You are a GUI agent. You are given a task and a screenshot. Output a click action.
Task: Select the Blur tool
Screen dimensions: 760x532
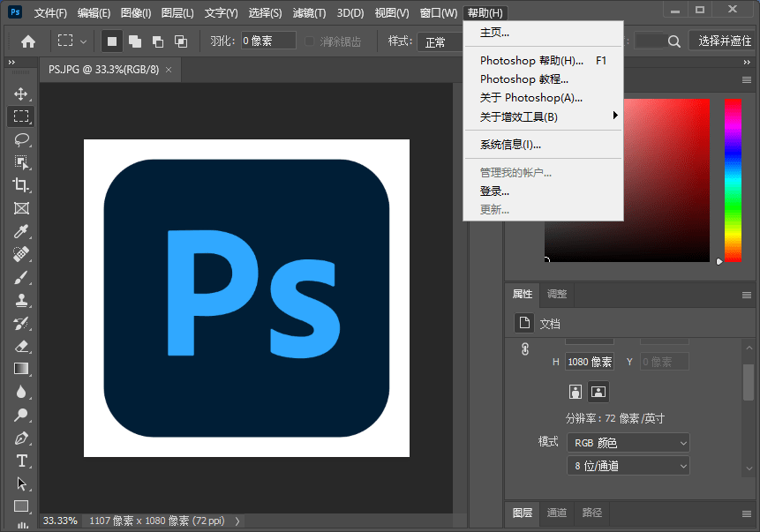21,392
